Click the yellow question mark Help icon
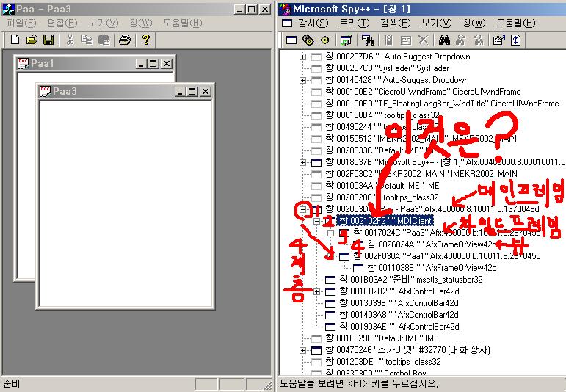 coord(146,40)
